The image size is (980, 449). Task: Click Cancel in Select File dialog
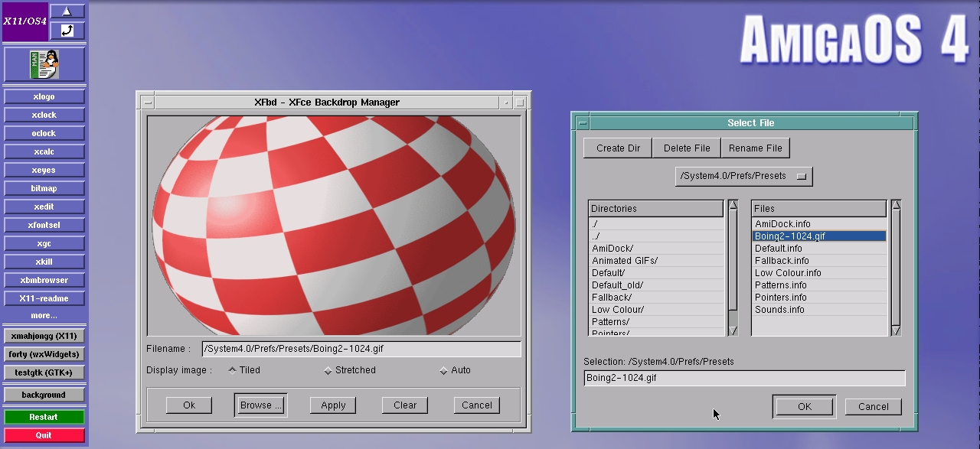point(873,407)
